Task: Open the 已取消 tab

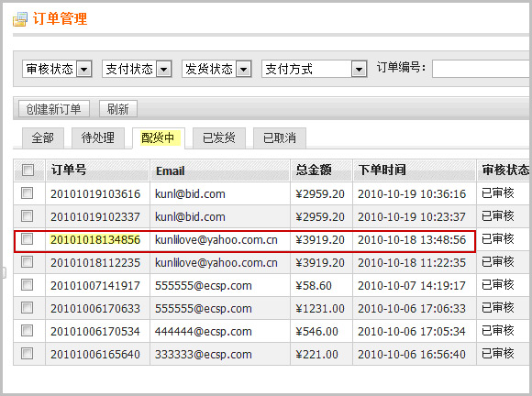Action: pos(280,138)
